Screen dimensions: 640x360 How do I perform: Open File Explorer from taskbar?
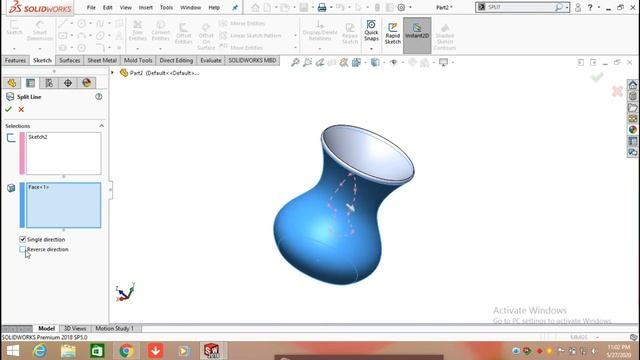point(68,351)
